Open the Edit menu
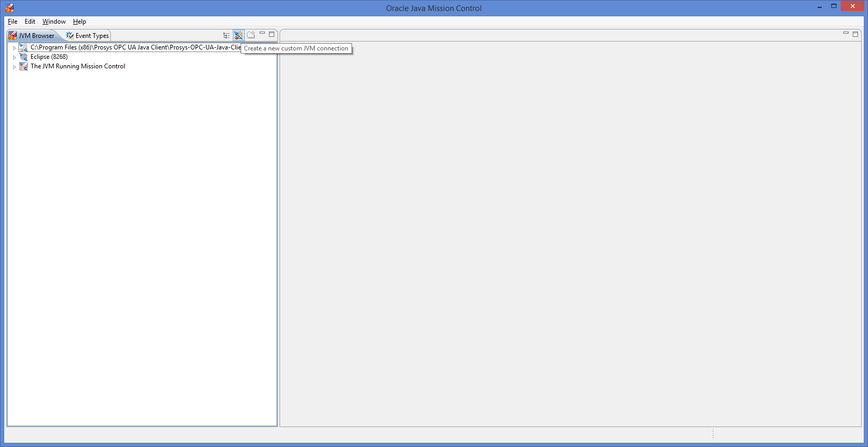 (30, 22)
